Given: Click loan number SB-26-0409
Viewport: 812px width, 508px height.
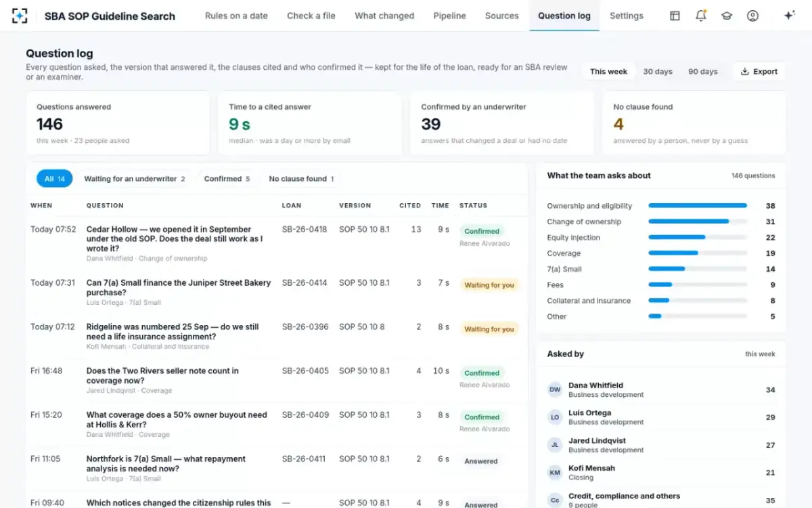Looking at the screenshot, I should [305, 415].
